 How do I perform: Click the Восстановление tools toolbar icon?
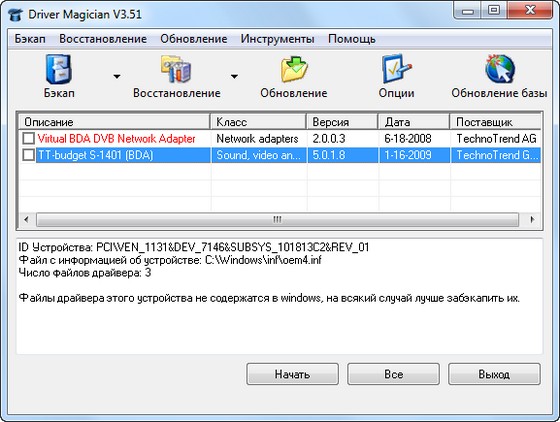(x=176, y=69)
